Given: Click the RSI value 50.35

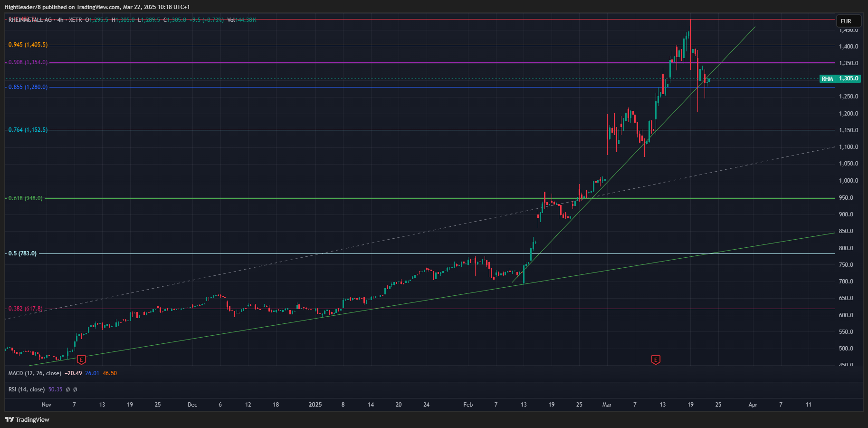Looking at the screenshot, I should click(55, 389).
